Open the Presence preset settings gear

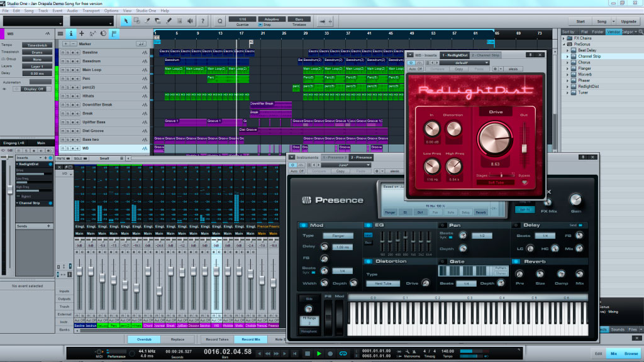point(376,171)
